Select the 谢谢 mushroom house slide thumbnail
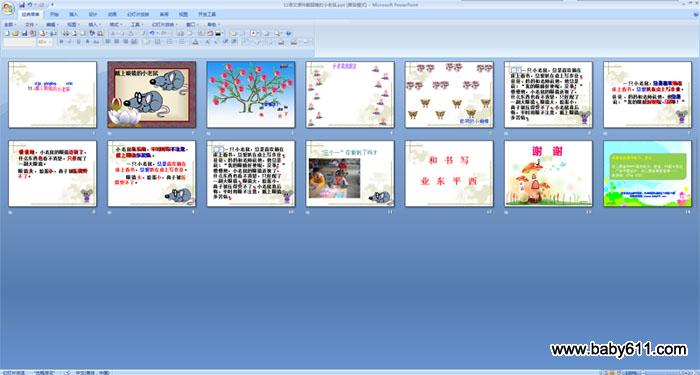Image resolution: width=700 pixels, height=375 pixels. point(549,174)
